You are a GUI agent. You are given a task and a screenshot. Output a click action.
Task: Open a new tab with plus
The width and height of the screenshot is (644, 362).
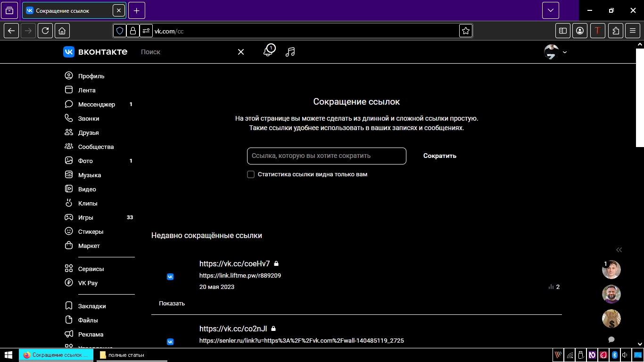pyautogui.click(x=137, y=10)
